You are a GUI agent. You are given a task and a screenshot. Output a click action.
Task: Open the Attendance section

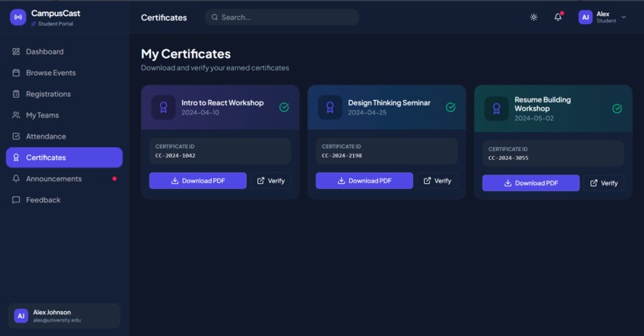tap(64, 136)
